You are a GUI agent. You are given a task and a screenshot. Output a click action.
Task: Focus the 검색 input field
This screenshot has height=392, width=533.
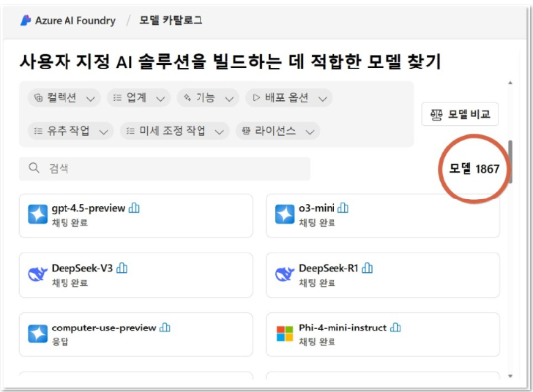coord(165,168)
